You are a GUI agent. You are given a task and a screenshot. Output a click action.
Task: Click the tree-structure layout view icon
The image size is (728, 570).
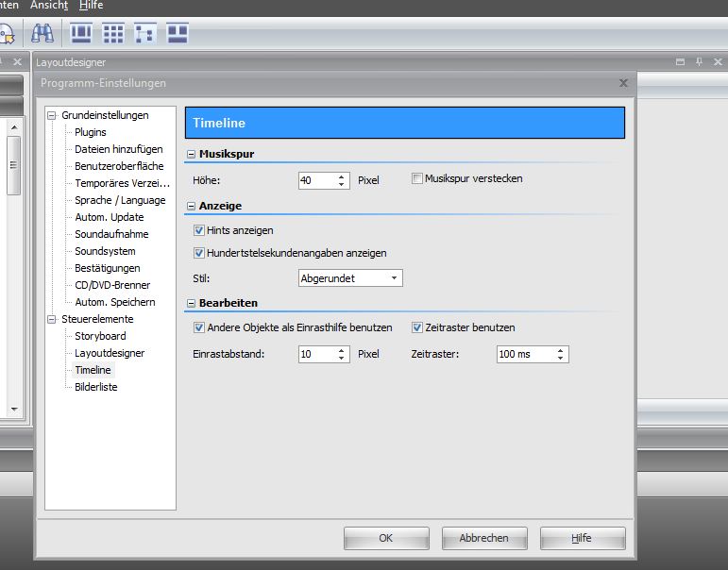tap(144, 34)
